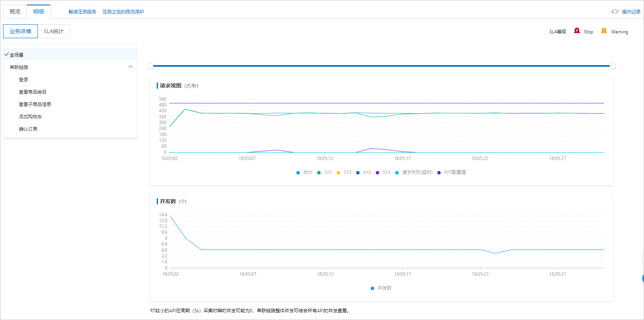
Task: Select 全场景 in the scenario list
Action: 70,55
